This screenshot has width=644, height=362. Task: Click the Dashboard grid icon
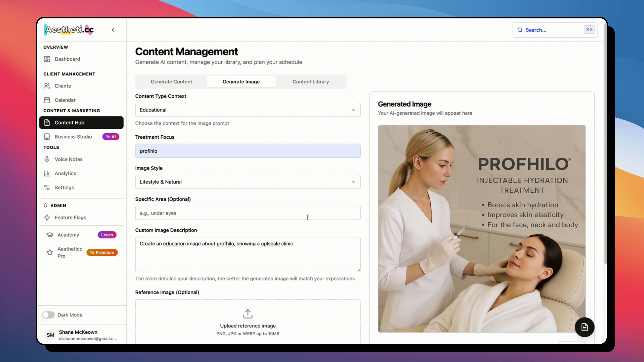47,59
